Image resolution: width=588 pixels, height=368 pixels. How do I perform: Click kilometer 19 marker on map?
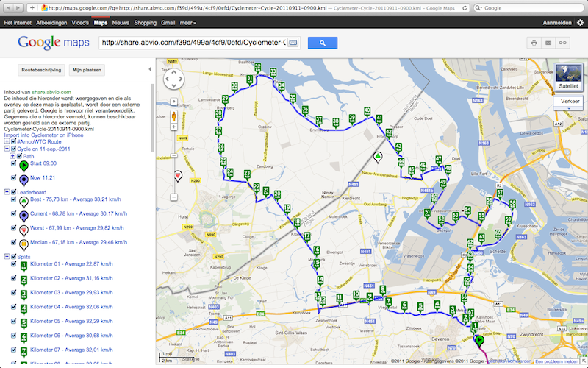coord(287,209)
